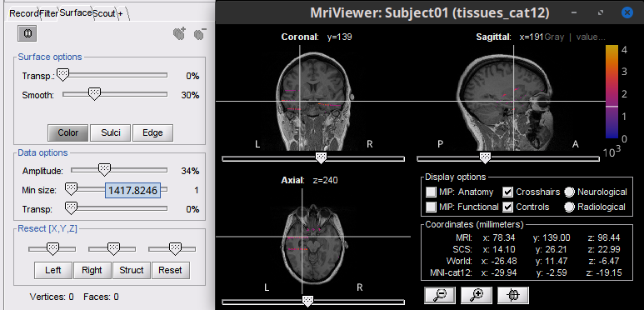Click the Right resect button
This screenshot has width=644, height=310.
92,270
